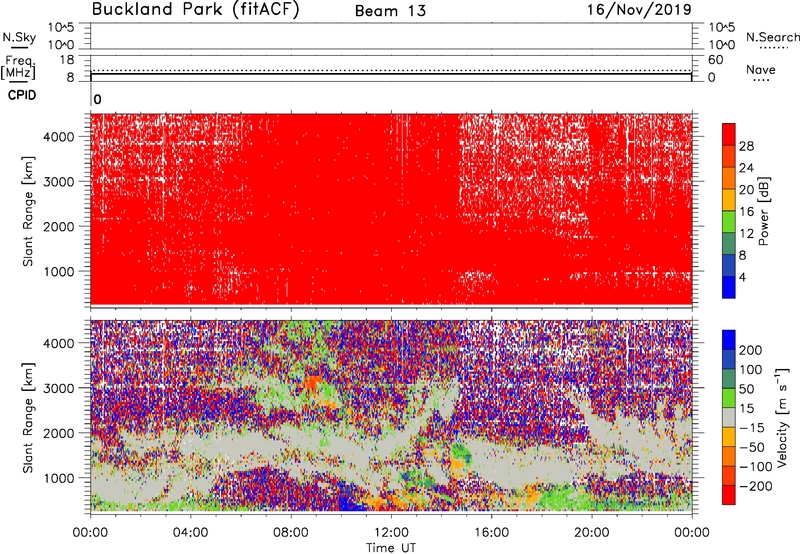Screen dimensions: 800x554
Task: Click the "2000" tick of the power panel
Action: pyautogui.click(x=59, y=226)
